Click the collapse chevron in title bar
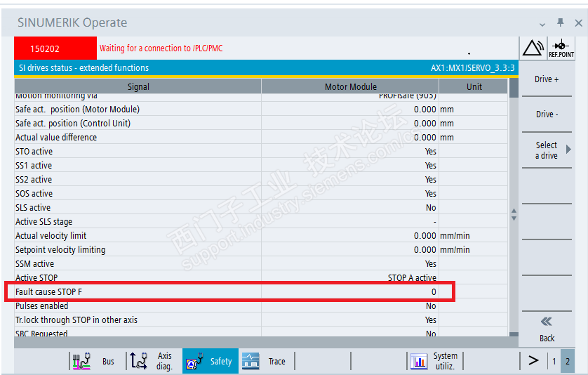Screen dimensions: 588x375 pyautogui.click(x=542, y=25)
